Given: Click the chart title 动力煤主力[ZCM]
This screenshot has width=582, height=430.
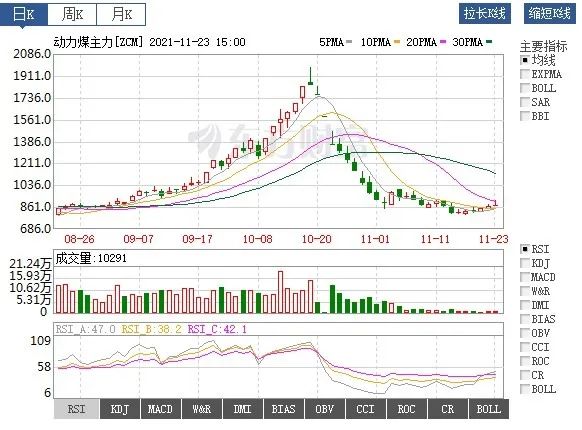Looking at the screenshot, I should tap(98, 42).
